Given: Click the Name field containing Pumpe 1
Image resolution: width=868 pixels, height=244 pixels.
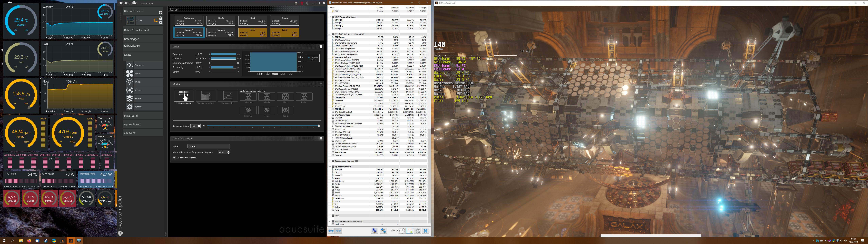Looking at the screenshot, I should 209,146.
